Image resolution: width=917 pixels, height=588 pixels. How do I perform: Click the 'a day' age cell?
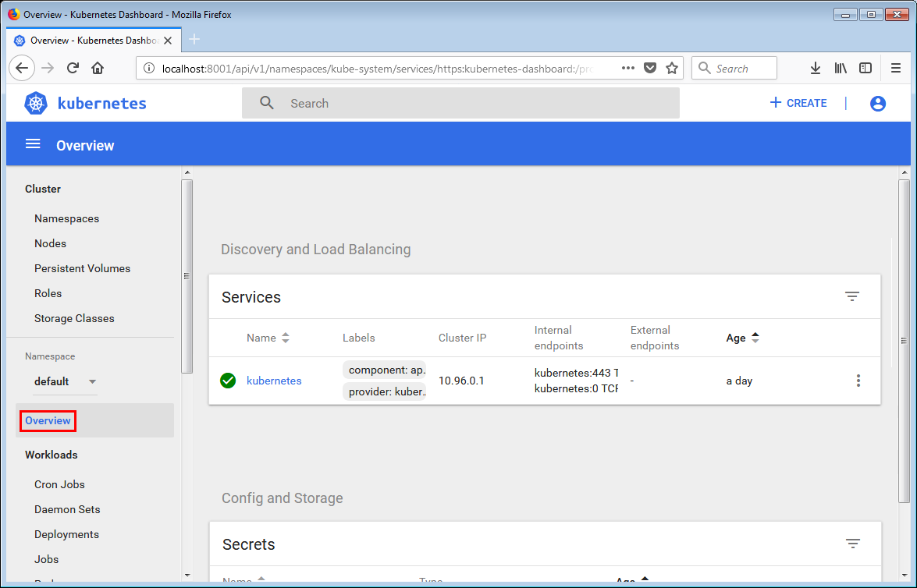[x=739, y=381]
